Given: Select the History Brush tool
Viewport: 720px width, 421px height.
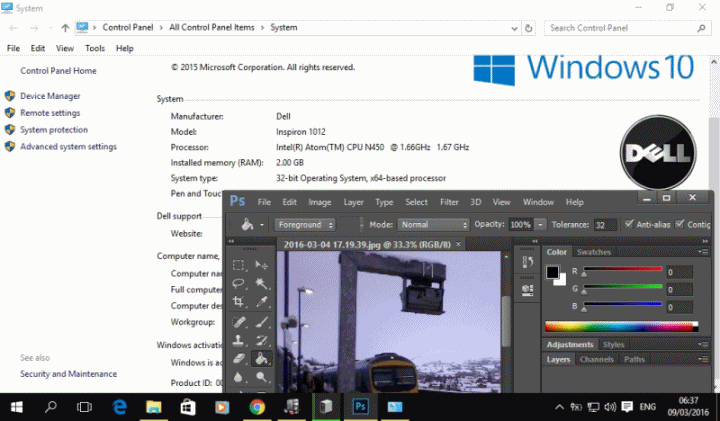Looking at the screenshot, I should pyautogui.click(x=261, y=340).
